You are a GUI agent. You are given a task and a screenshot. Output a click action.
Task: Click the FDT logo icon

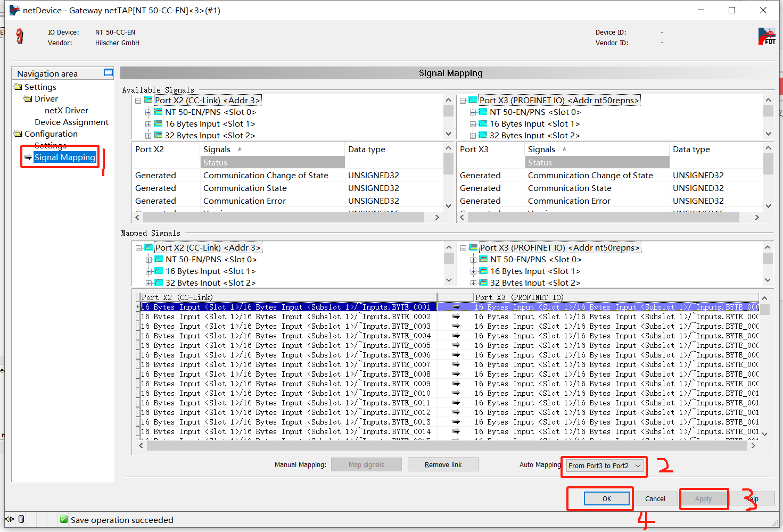click(766, 37)
